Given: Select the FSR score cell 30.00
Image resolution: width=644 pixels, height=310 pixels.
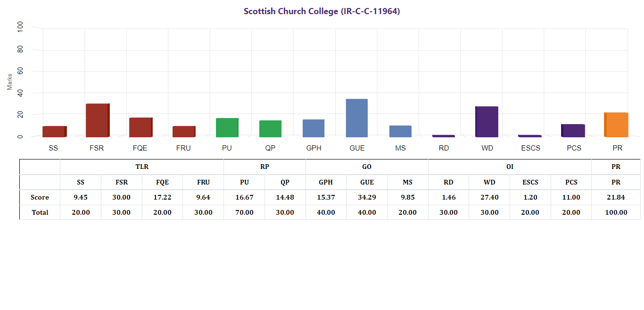Looking at the screenshot, I should pos(121,197).
